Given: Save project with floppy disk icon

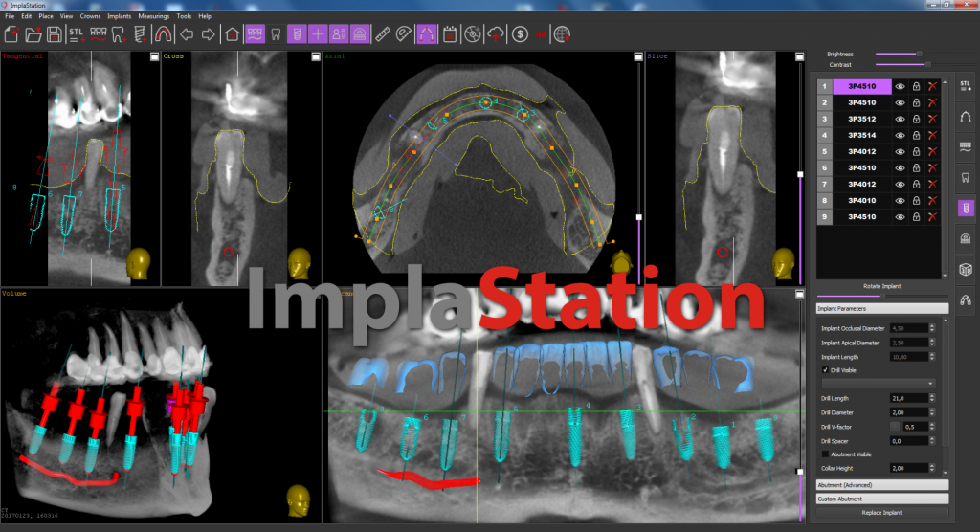Looking at the screenshot, I should (55, 34).
